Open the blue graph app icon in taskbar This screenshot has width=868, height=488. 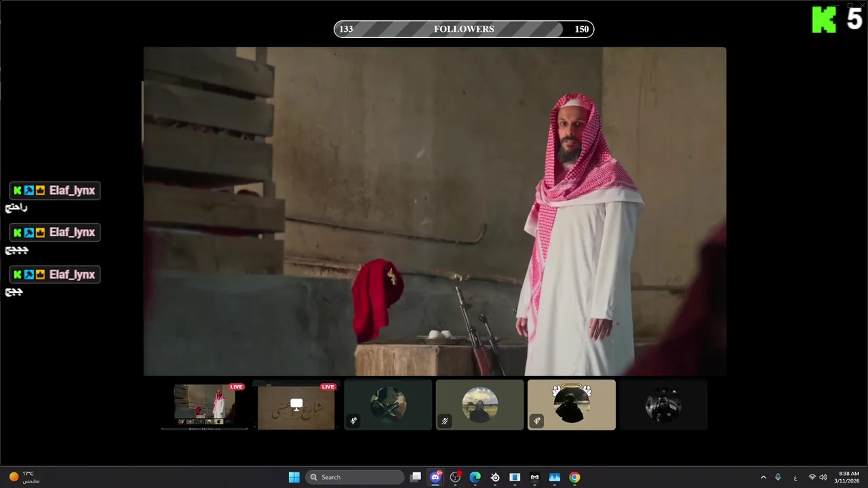pyautogui.click(x=555, y=477)
